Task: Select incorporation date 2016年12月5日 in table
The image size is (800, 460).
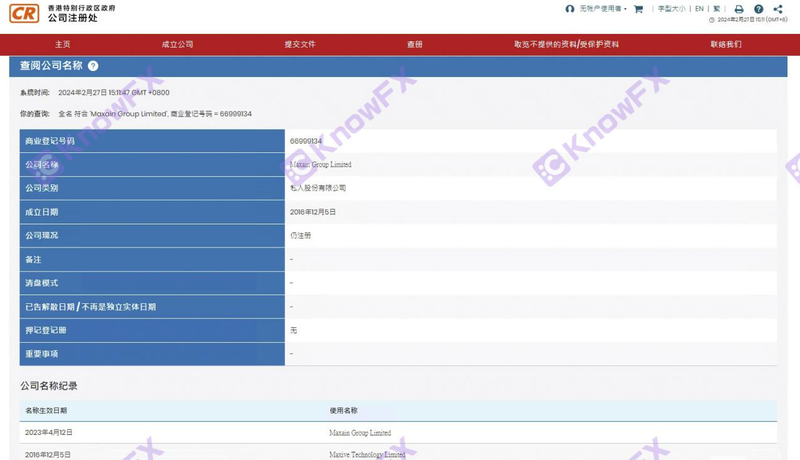Action: (313, 212)
